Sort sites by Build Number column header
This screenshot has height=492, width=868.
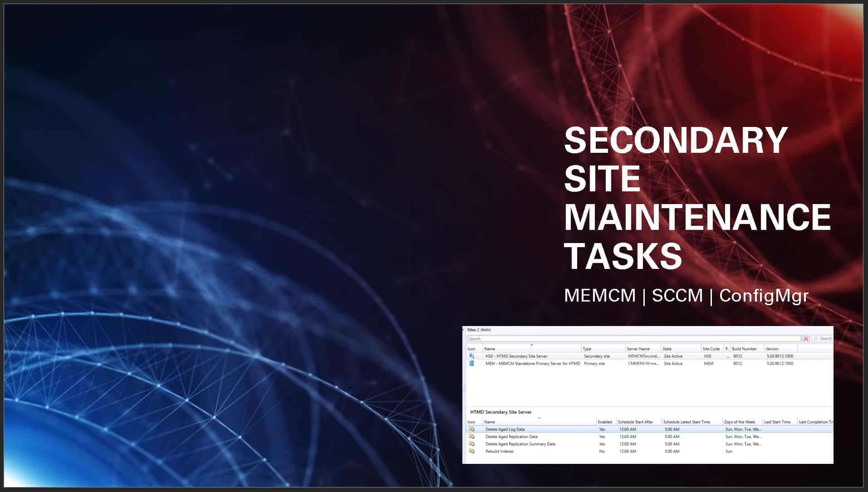pos(747,349)
